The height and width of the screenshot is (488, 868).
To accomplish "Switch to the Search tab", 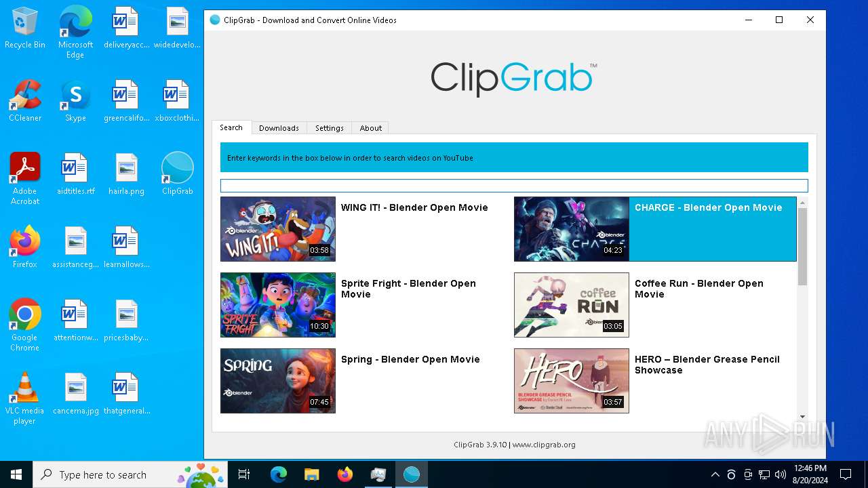I will tap(231, 127).
